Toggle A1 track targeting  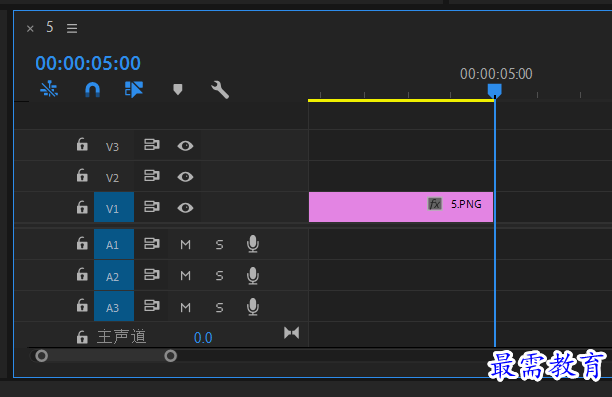pyautogui.click(x=114, y=244)
